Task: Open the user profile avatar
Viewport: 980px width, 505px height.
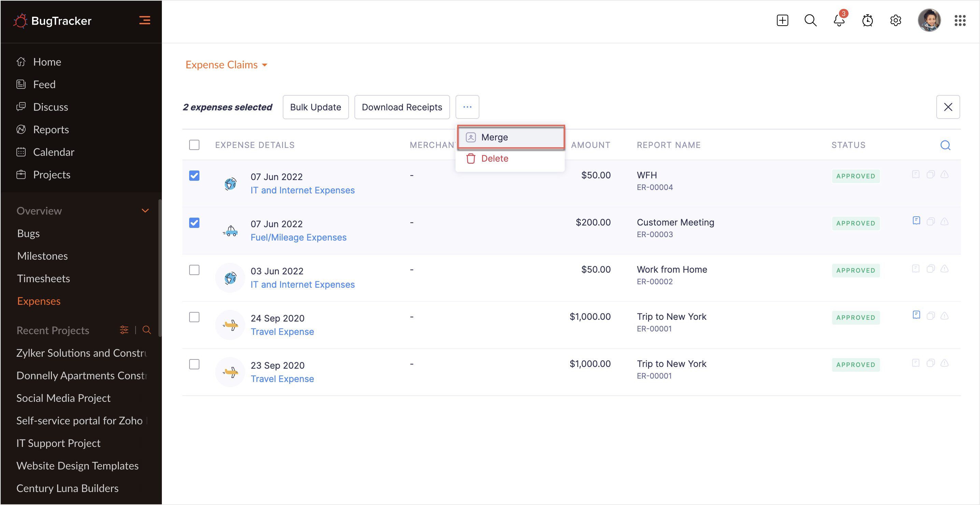Action: (929, 21)
